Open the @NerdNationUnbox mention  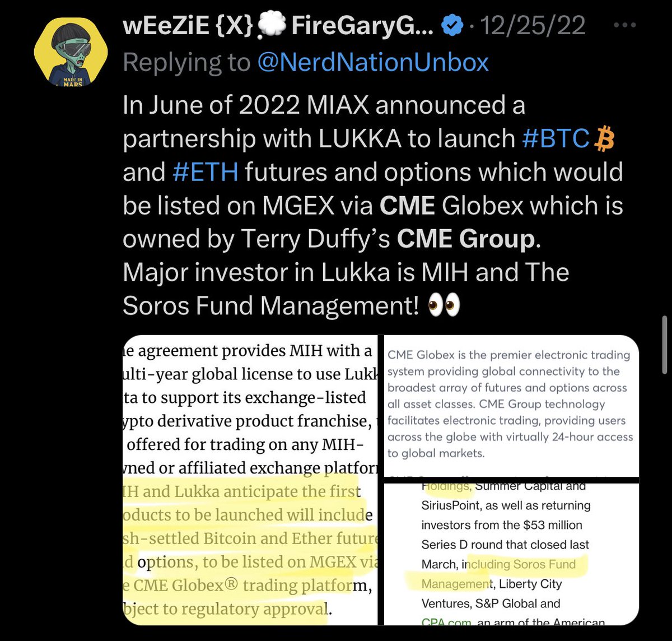pyautogui.click(x=373, y=62)
